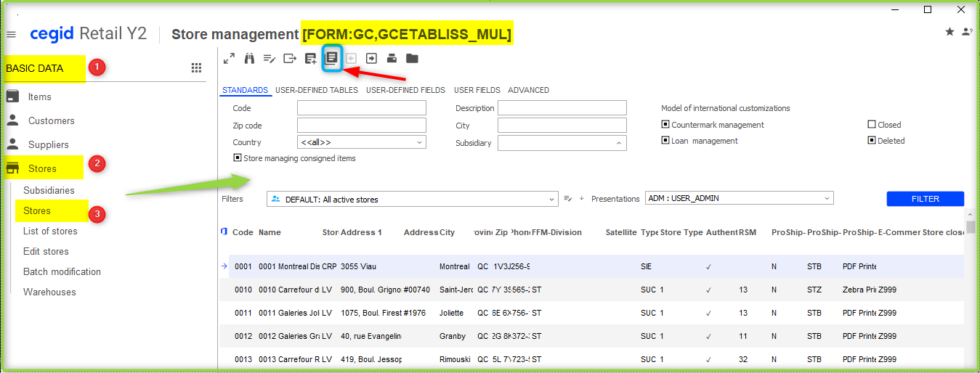Toggle Loan management checkbox
The height and width of the screenshot is (373, 980).
(x=665, y=141)
